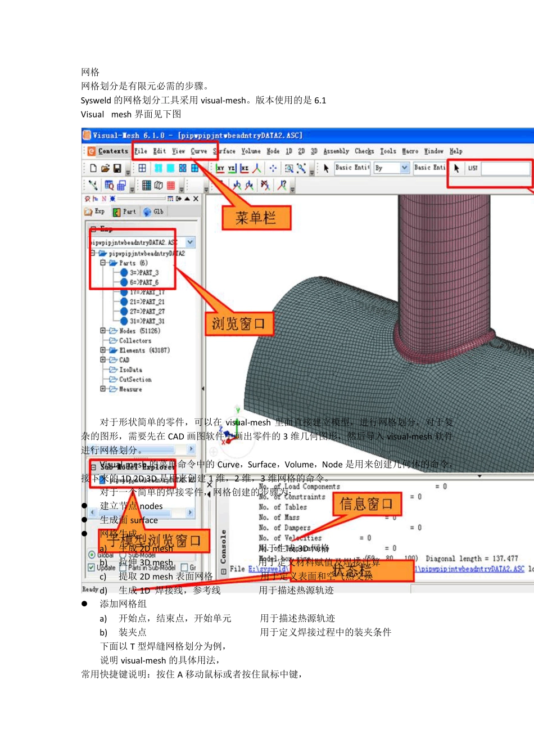Click the empty field next to LIST
The width and height of the screenshot is (534, 756).
tap(505, 168)
